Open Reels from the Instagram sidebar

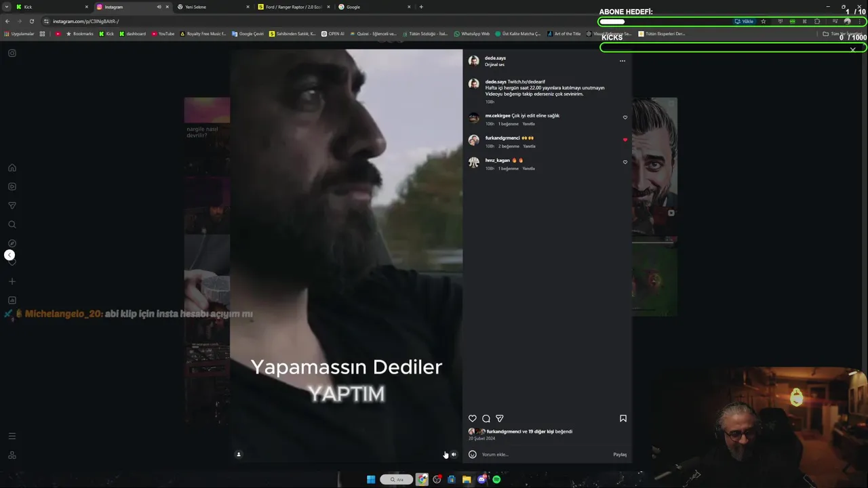coord(12,186)
